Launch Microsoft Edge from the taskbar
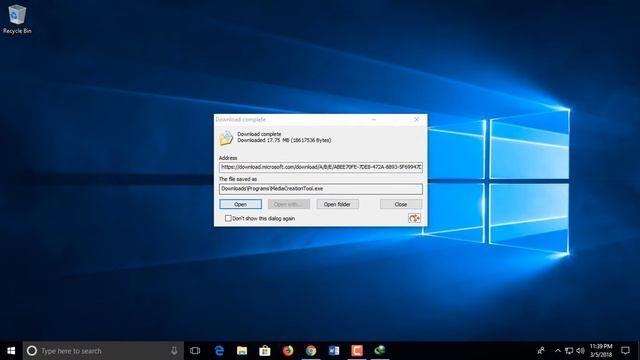 219,351
